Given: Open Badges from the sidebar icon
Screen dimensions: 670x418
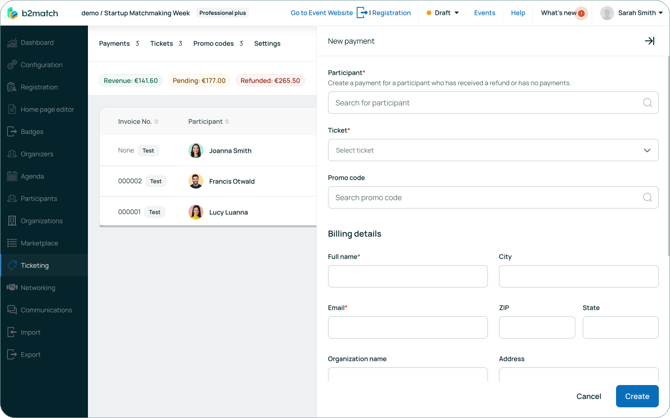Looking at the screenshot, I should tap(12, 132).
